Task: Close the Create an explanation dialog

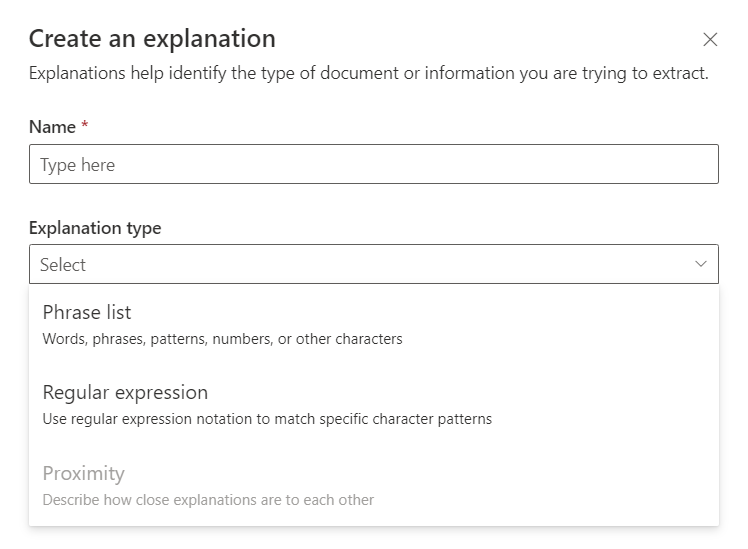Action: click(x=710, y=40)
